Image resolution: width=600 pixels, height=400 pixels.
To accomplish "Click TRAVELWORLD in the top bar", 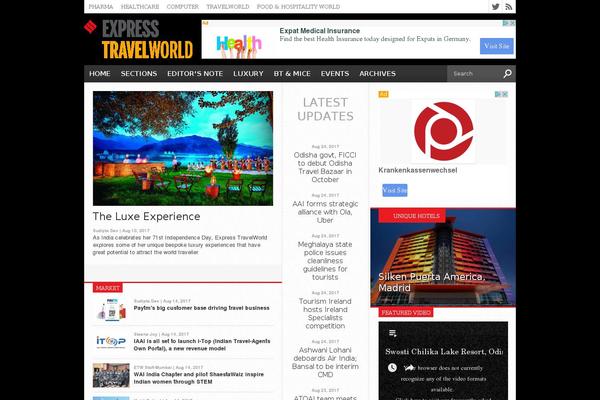I will (x=228, y=7).
